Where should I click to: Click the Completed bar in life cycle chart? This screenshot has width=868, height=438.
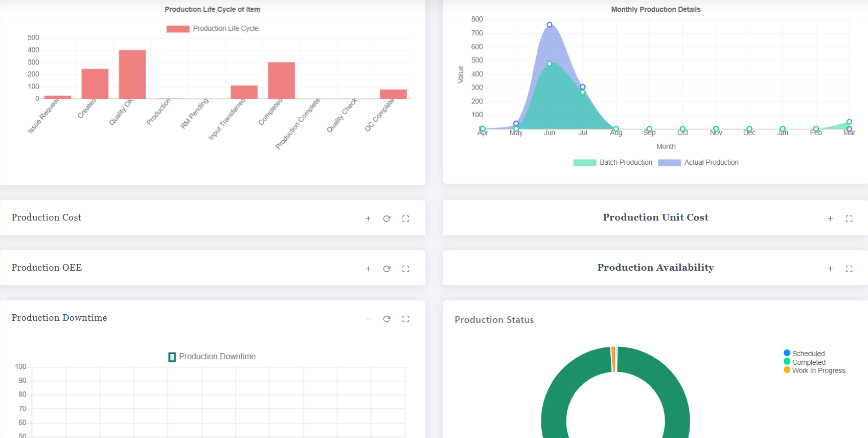[x=282, y=81]
